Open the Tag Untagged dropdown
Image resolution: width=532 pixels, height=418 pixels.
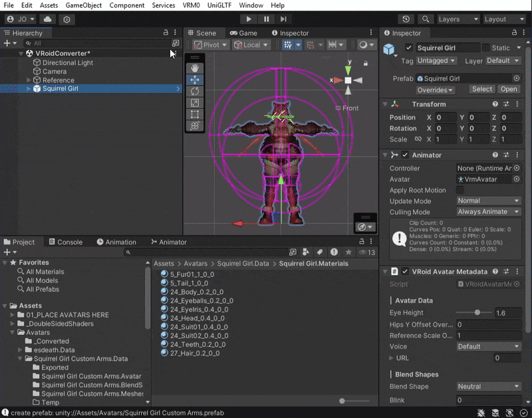click(436, 60)
